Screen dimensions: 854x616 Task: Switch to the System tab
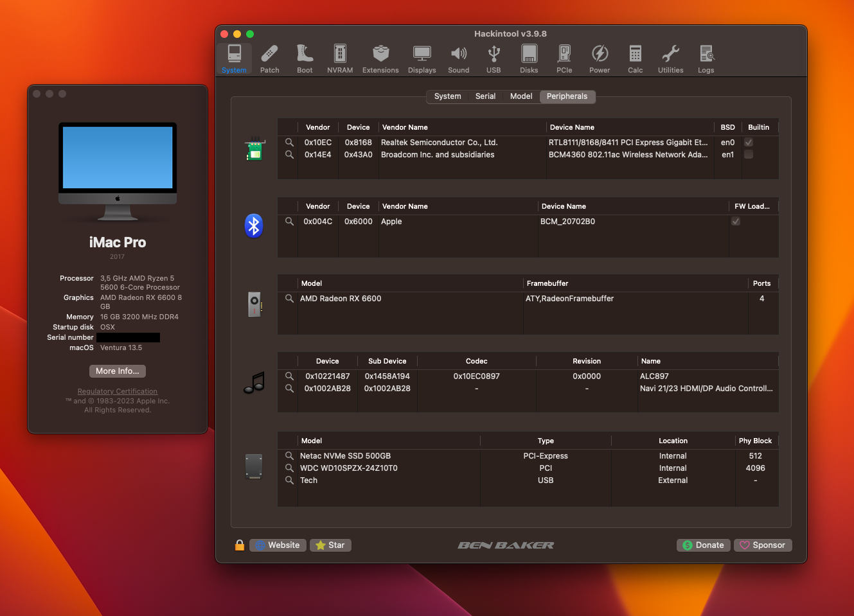pos(447,96)
